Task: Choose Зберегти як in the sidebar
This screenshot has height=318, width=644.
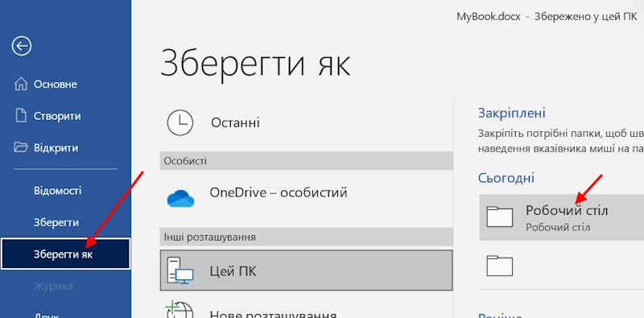Action: click(x=65, y=254)
